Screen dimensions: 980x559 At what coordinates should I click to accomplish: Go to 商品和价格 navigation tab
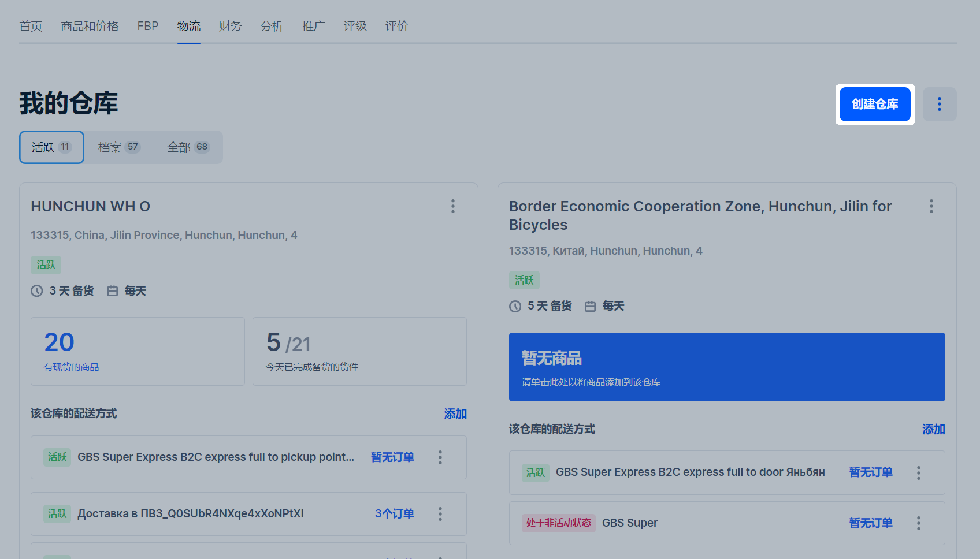[x=90, y=26]
